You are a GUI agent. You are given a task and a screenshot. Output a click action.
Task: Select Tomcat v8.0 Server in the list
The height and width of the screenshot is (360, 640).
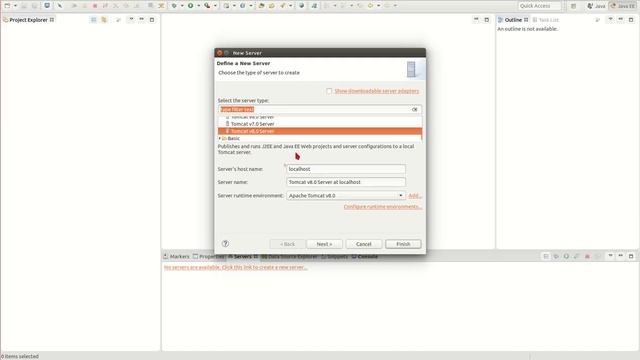pyautogui.click(x=320, y=131)
